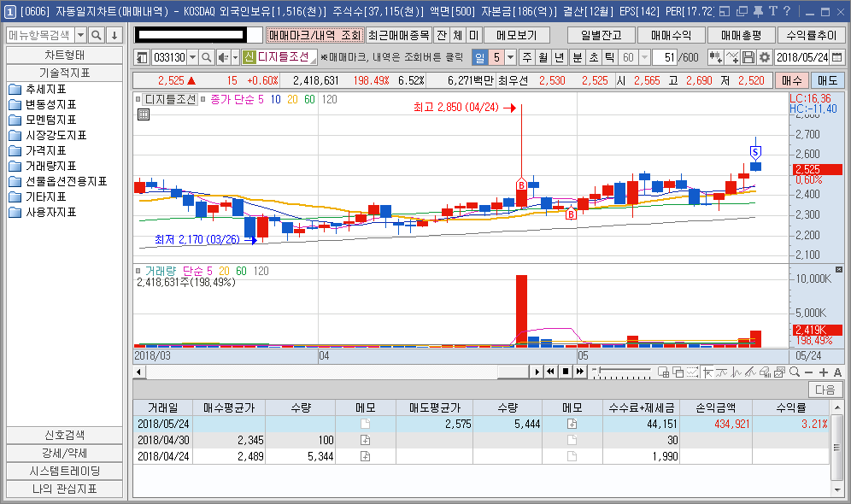851x504 pixels.
Task: Click the stock search magnifier icon
Action: pos(206,57)
